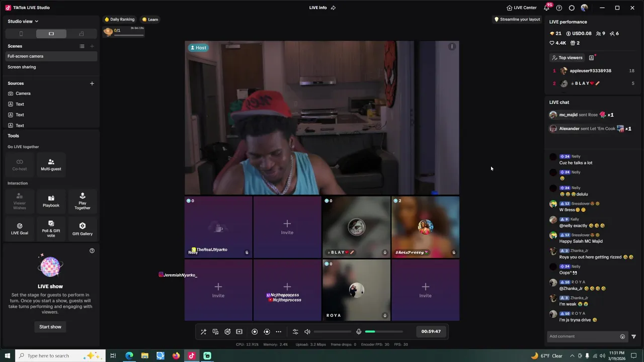
Task: Select the Full-screen camera scene
Action: pos(50,56)
